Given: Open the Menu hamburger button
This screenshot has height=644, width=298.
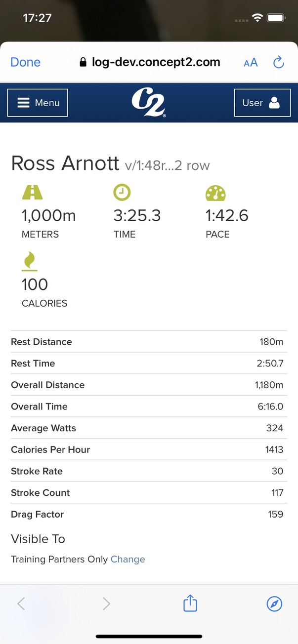Looking at the screenshot, I should (x=38, y=103).
